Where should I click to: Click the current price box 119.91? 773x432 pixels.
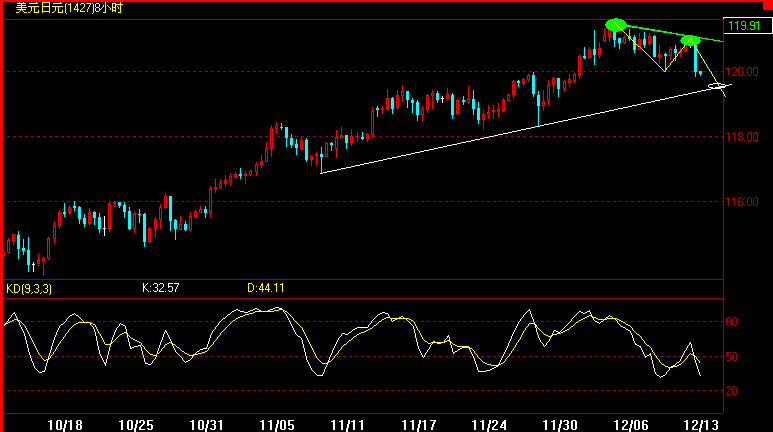(747, 26)
